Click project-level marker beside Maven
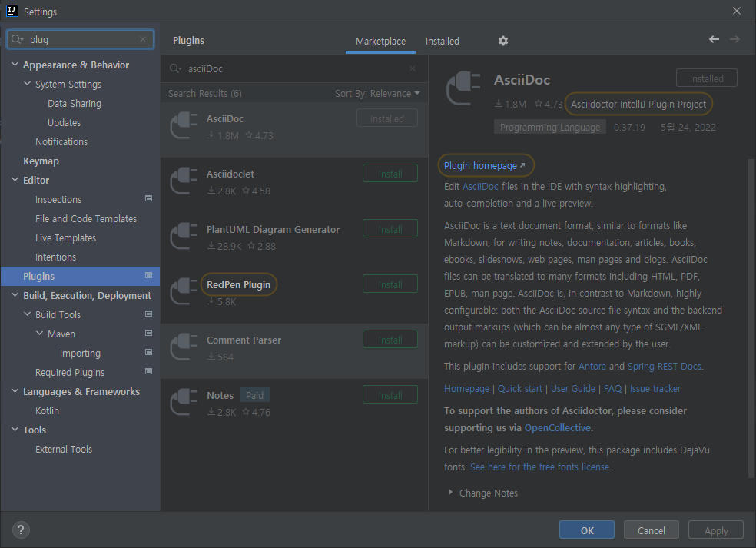The image size is (756, 548). click(148, 334)
